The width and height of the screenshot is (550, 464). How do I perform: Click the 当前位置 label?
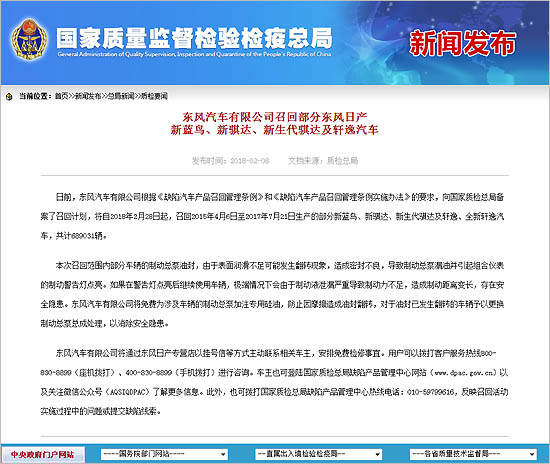click(35, 96)
